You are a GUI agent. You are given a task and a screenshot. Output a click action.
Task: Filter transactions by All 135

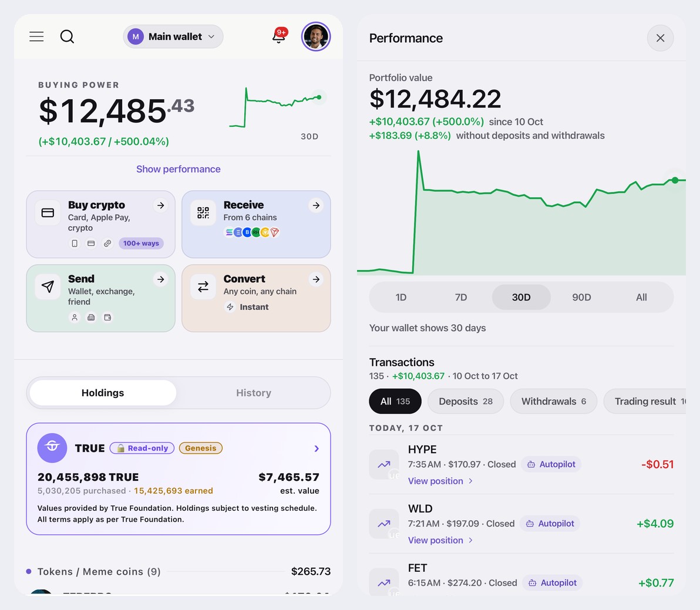(395, 401)
